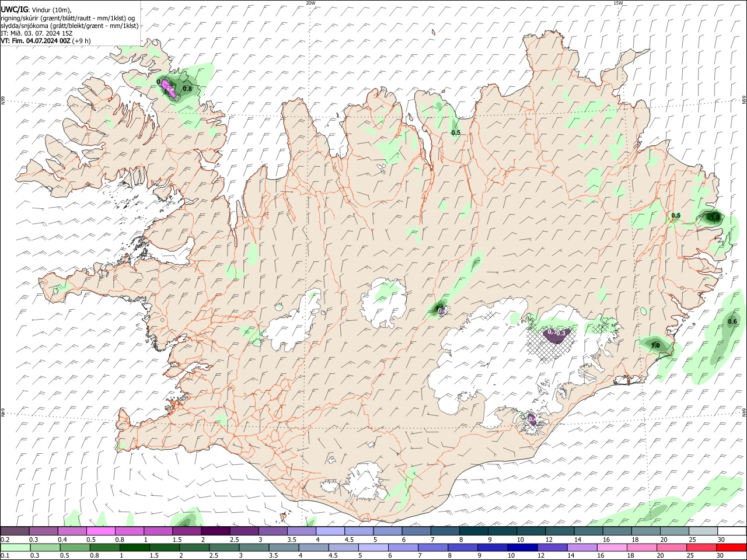747x560 pixels.
Task: Select the darkest purple 2 swatch in snow scale
Action: pos(215,531)
